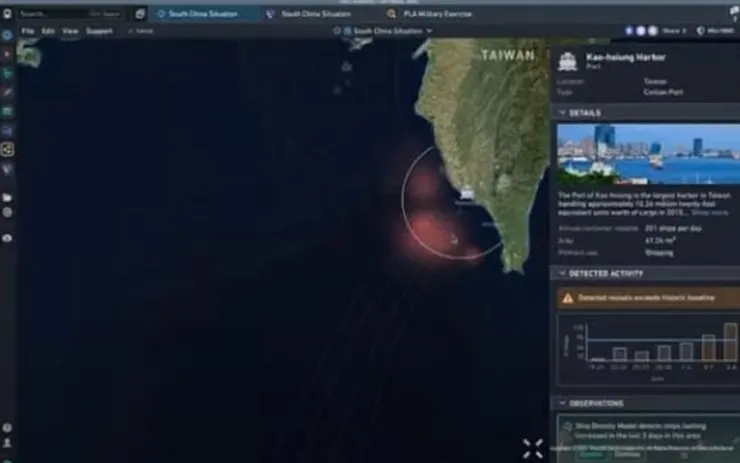Select the V-shaped icon in the left sidebar
Image resolution: width=740 pixels, height=463 pixels.
coord(7,169)
